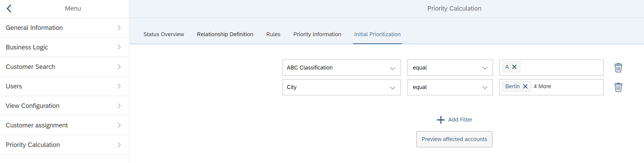The image size is (644, 163).
Task: Open the Users chevron arrow
Action: [x=119, y=86]
